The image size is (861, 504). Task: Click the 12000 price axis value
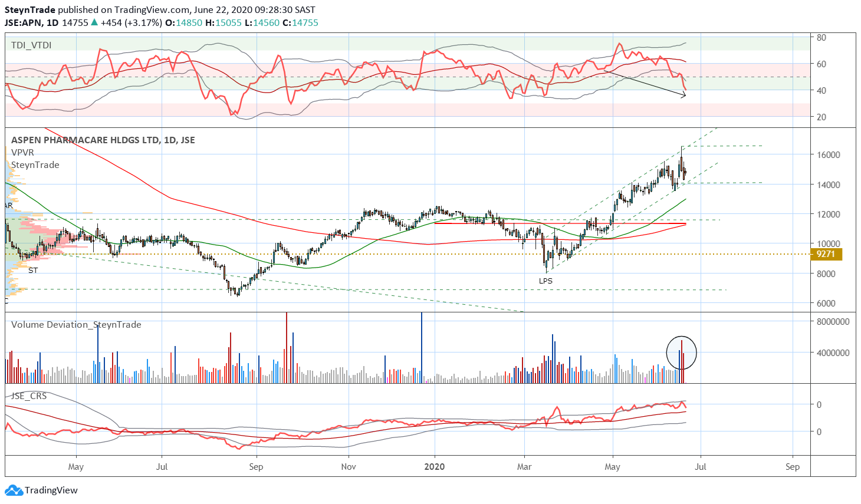tap(829, 215)
